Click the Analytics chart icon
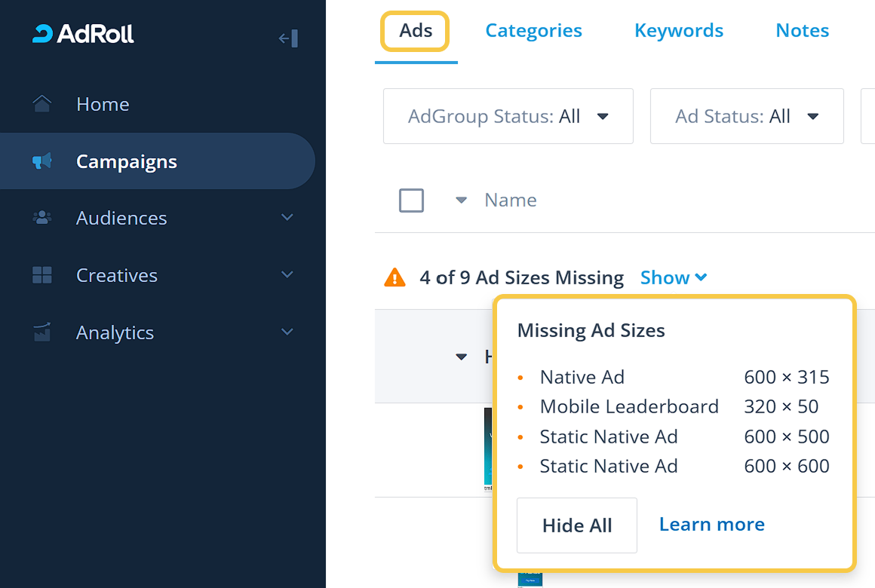 tap(42, 332)
